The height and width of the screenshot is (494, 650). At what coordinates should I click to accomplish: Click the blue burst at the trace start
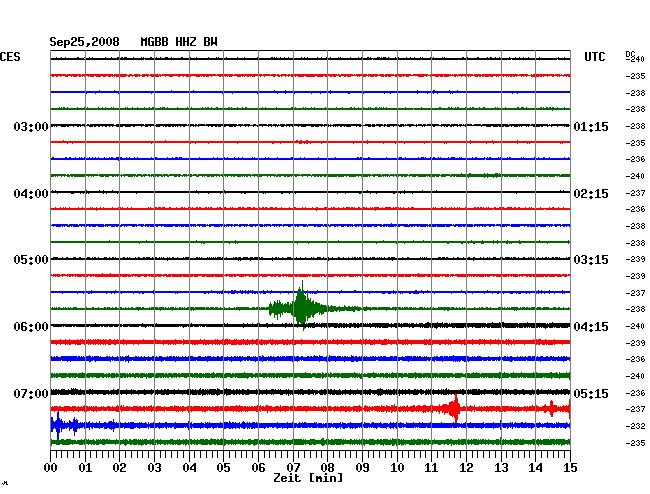(x=58, y=425)
